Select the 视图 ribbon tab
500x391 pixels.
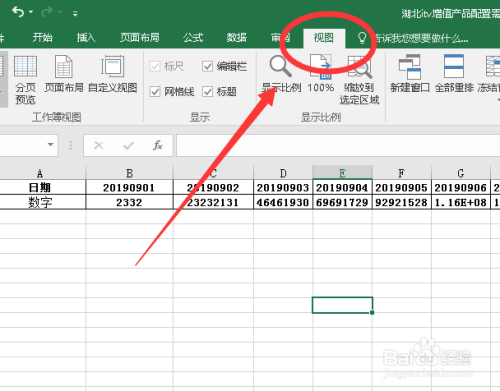point(324,38)
